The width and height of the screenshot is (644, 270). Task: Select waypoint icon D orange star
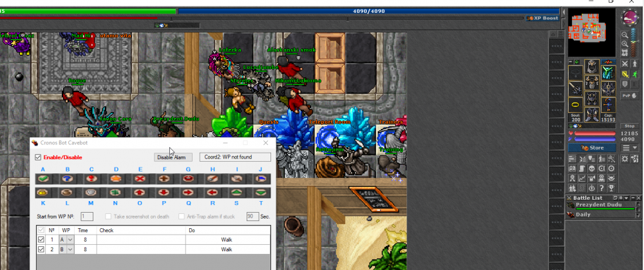[115, 178]
